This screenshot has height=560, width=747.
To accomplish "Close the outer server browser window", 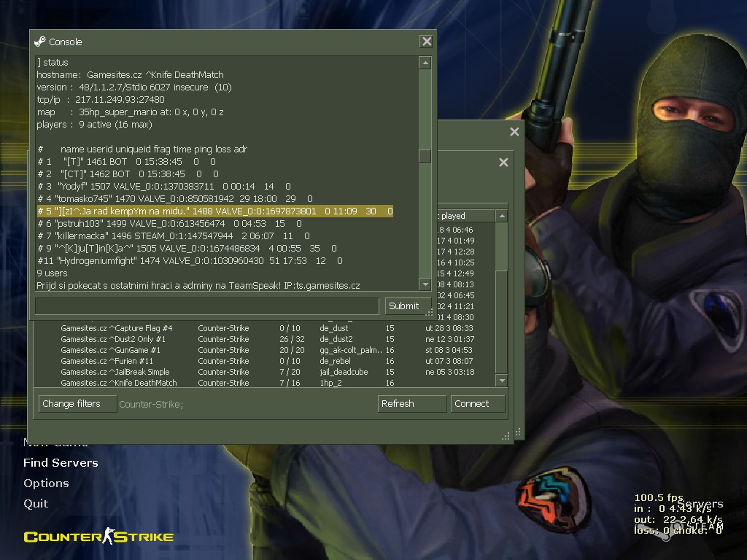I will (x=514, y=131).
